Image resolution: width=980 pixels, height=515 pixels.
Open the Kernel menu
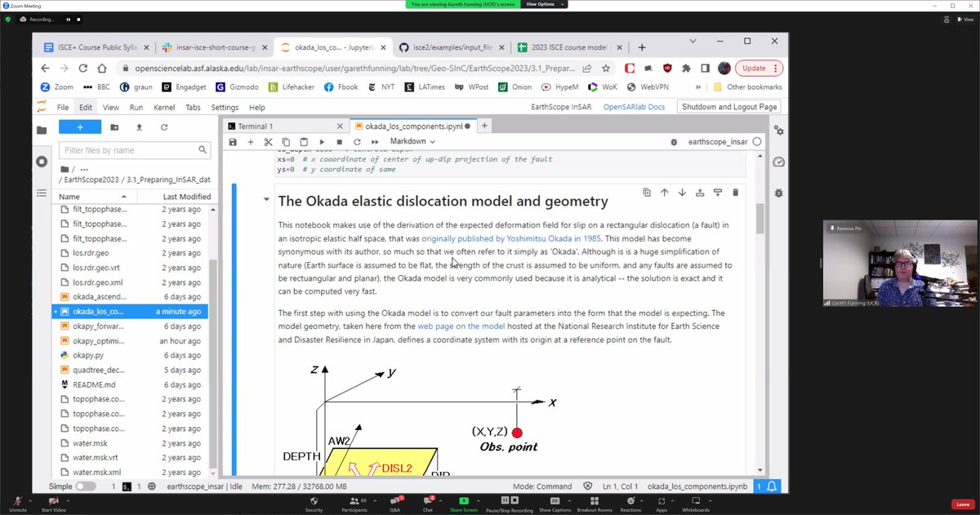pyautogui.click(x=164, y=107)
